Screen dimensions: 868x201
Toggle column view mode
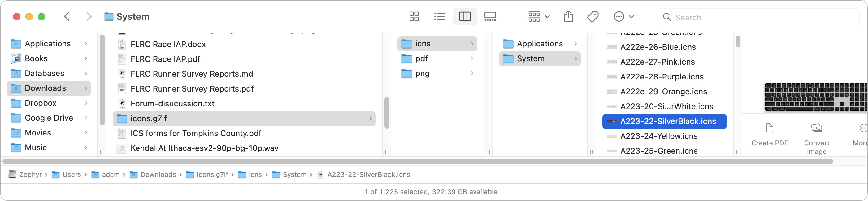(x=465, y=16)
